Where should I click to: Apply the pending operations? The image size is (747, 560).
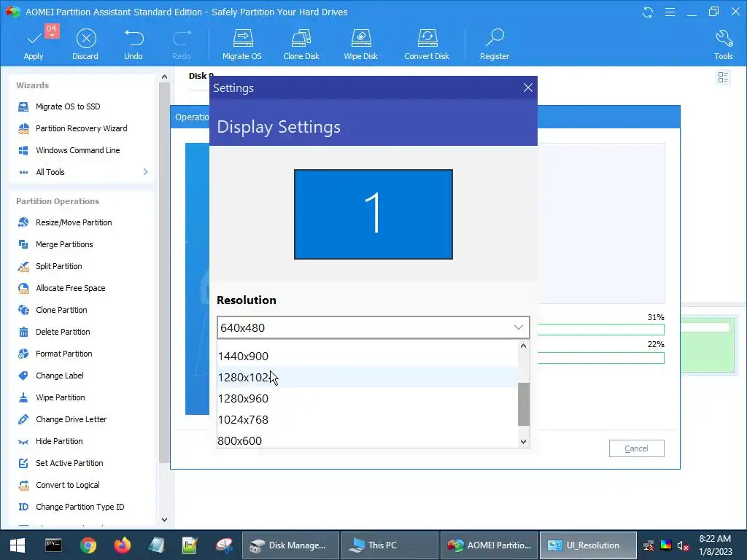click(x=34, y=44)
